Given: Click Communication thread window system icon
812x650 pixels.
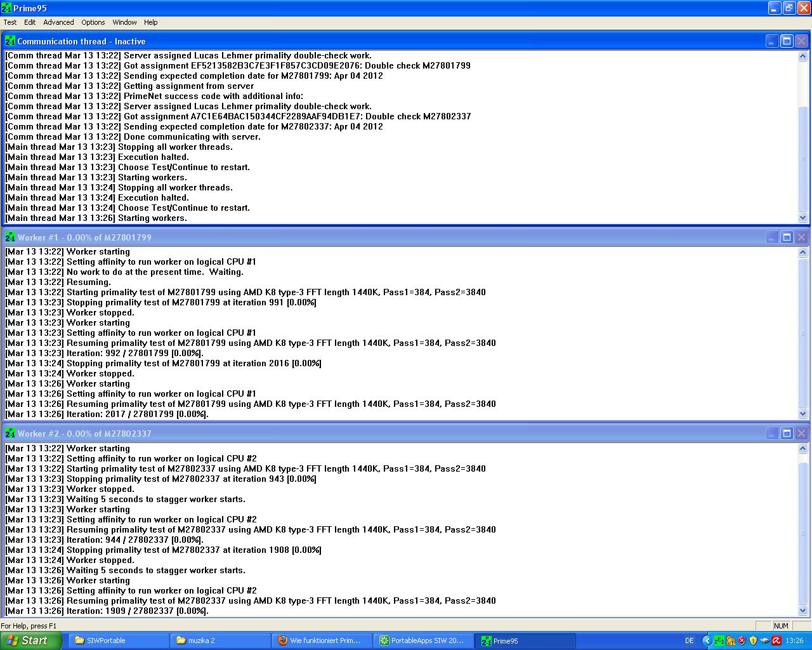Looking at the screenshot, I should pyautogui.click(x=10, y=41).
